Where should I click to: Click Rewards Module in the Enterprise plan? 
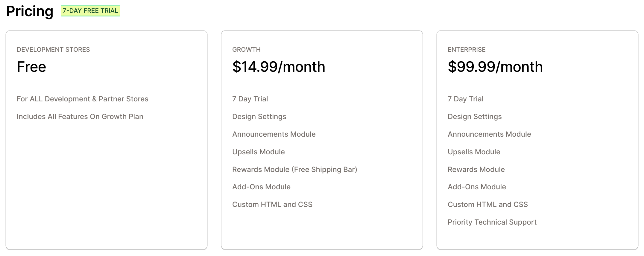476,170
